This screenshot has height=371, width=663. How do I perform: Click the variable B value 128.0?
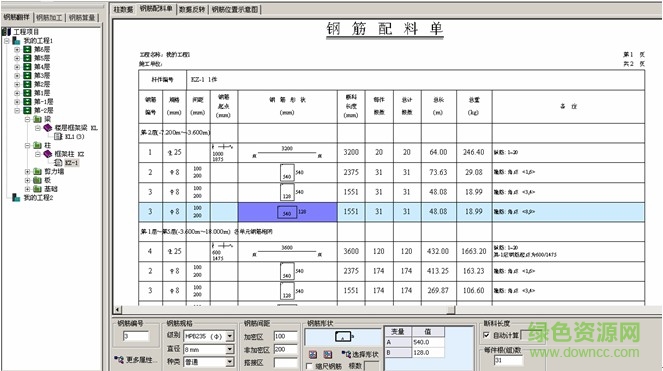point(428,353)
